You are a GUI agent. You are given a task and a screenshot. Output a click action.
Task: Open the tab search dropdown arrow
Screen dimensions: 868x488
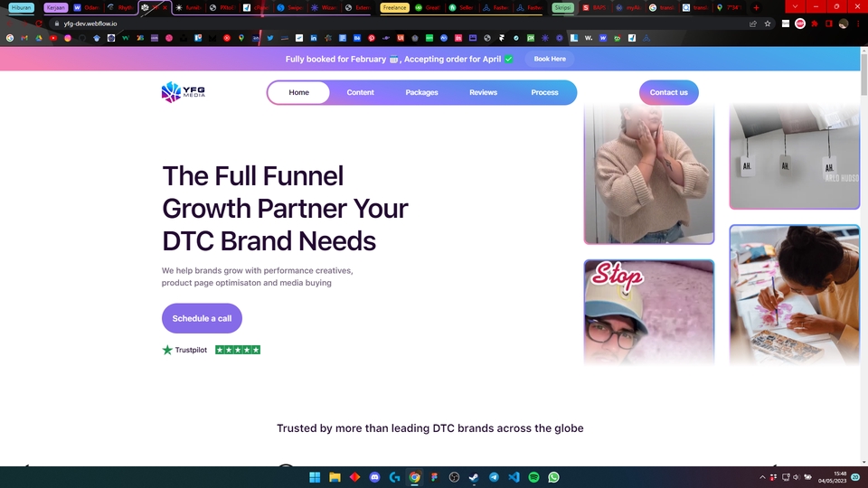point(795,6)
